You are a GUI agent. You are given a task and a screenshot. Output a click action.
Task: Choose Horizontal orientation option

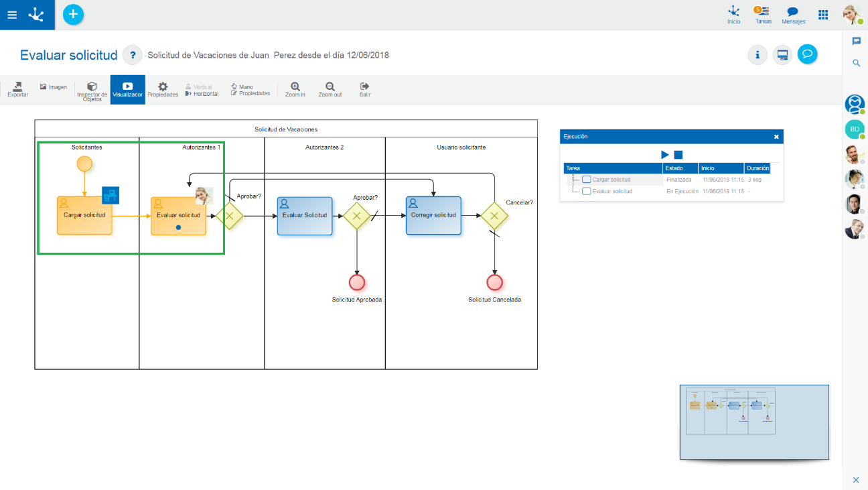click(x=202, y=94)
